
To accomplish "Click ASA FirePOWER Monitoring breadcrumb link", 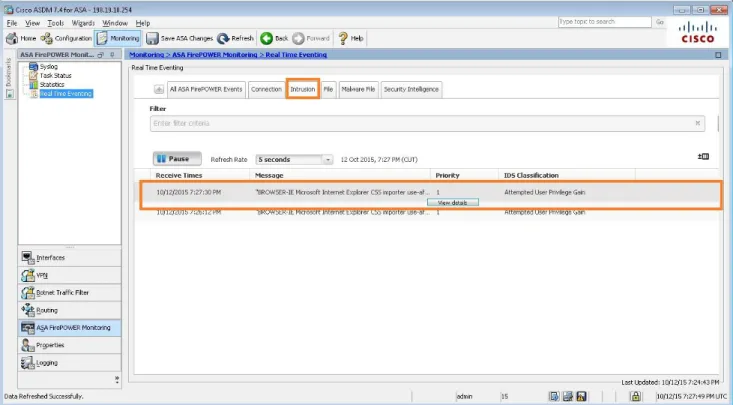I will 215,55.
